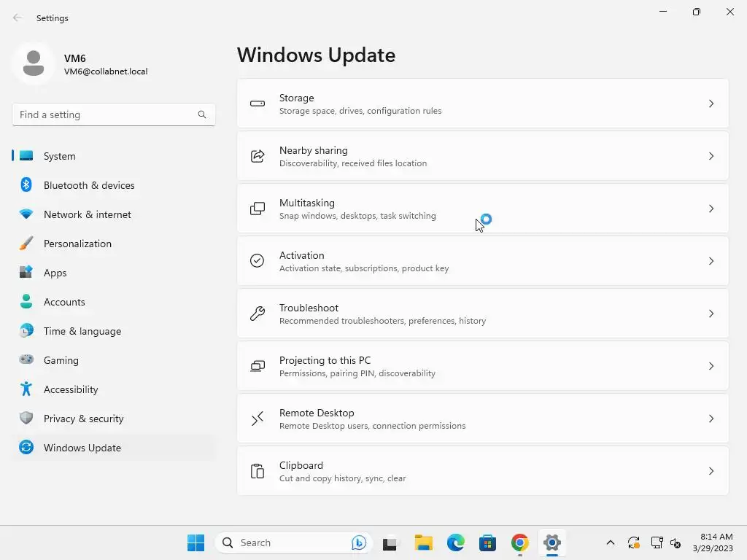The width and height of the screenshot is (747, 560).
Task: Click the Activation checkmark icon
Action: 258,261
